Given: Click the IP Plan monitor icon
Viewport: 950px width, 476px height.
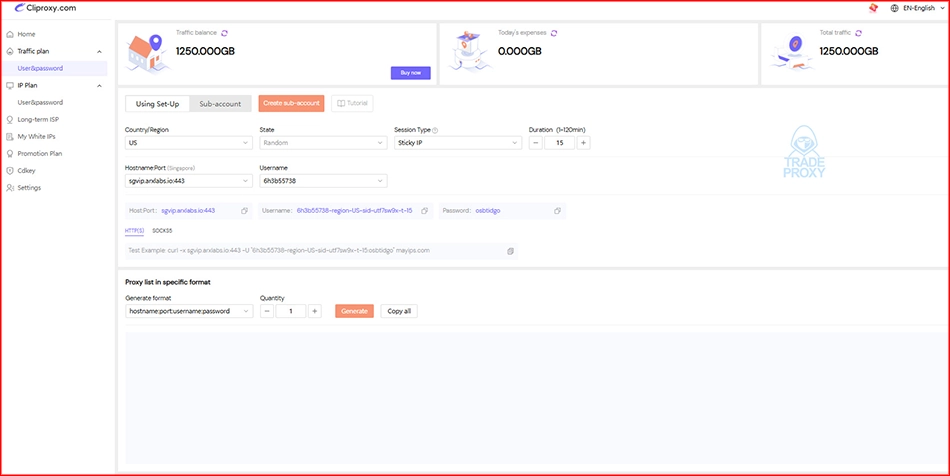Looking at the screenshot, I should [x=10, y=85].
